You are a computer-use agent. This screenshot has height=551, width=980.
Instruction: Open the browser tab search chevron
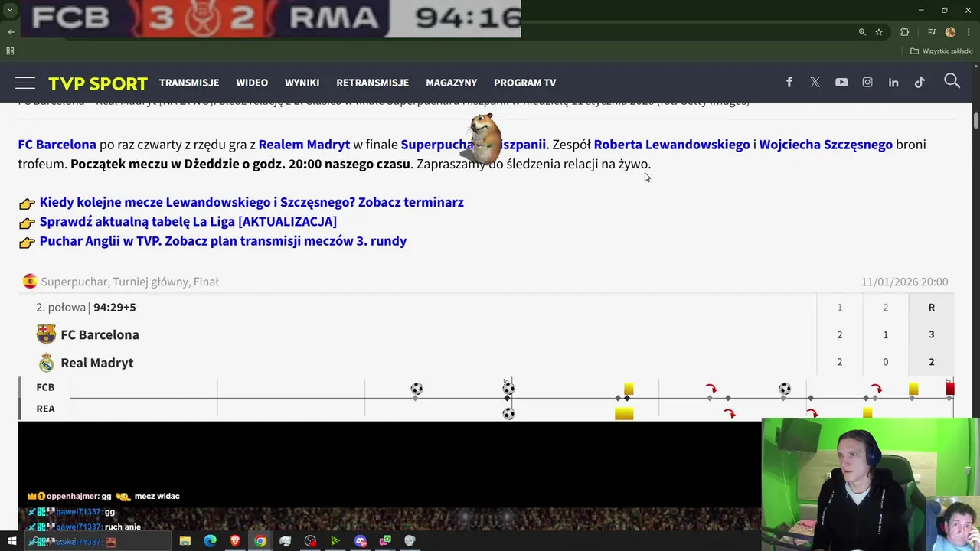click(10, 10)
